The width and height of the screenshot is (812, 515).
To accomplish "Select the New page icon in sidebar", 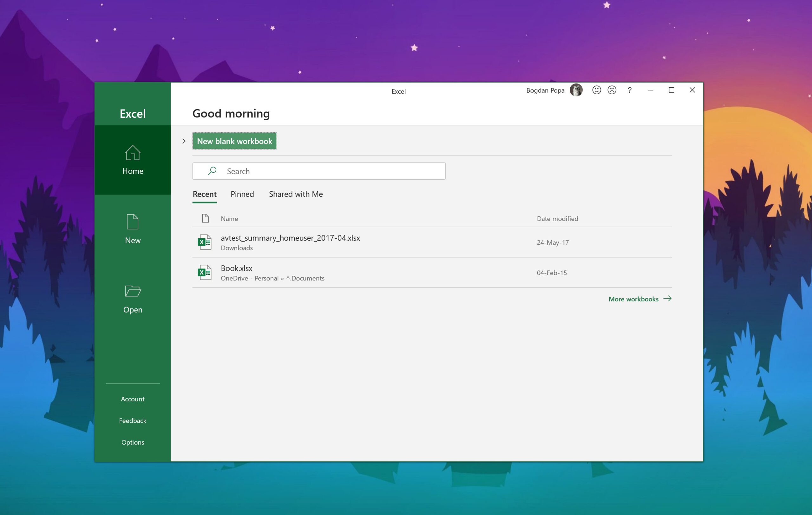I will [133, 222].
